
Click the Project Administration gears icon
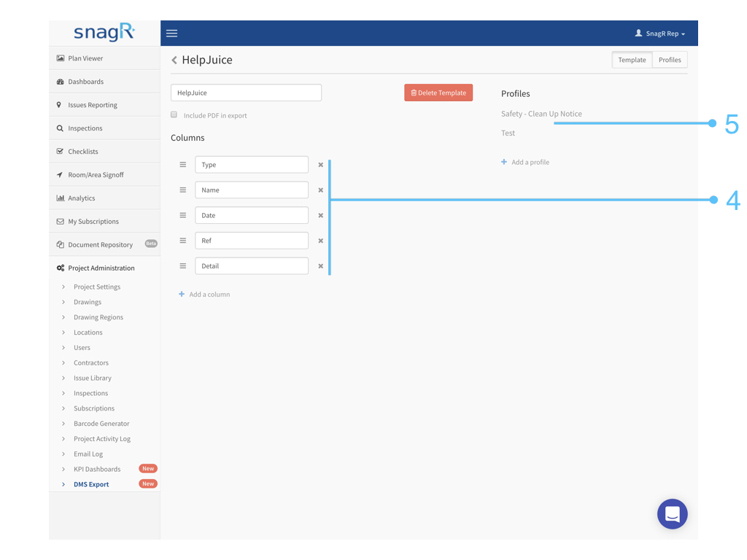tap(61, 268)
